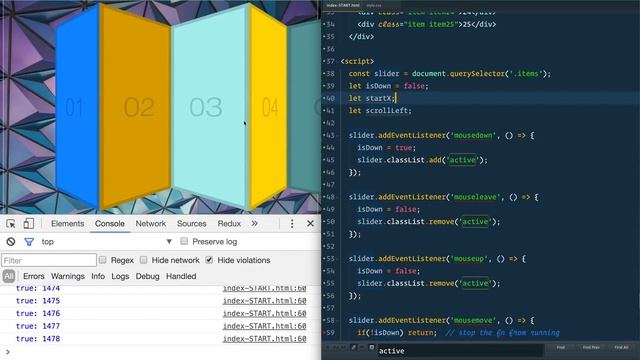Click the Find button in editor search bar
The height and width of the screenshot is (360, 640).
click(561, 347)
